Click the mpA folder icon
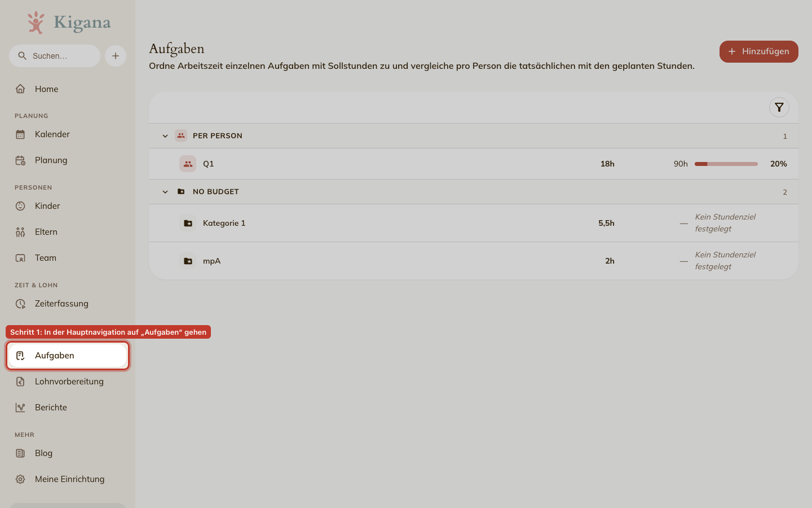Screen dimensions: 812x508 [188, 261]
